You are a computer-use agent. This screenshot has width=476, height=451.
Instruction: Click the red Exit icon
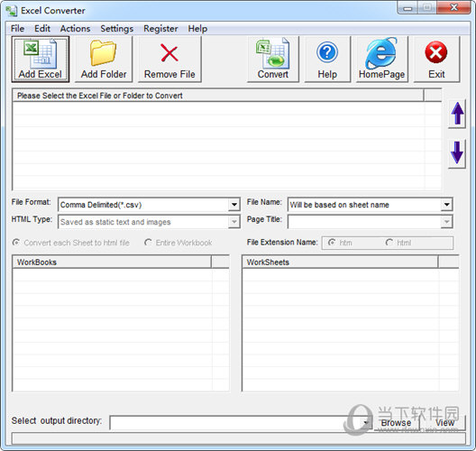(x=436, y=60)
